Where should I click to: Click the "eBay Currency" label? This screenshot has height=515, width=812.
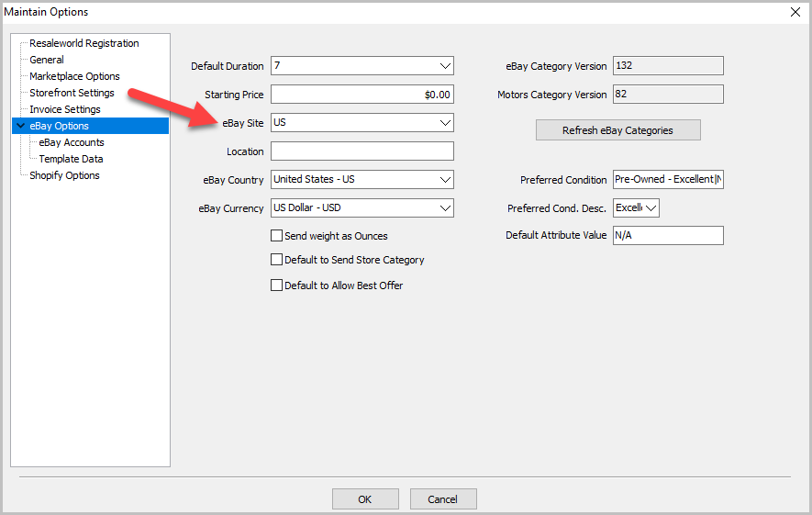click(x=231, y=208)
